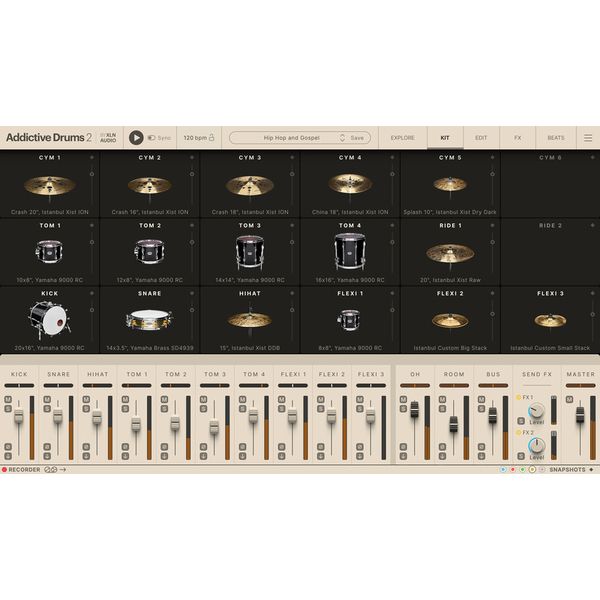The image size is (600, 600).
Task: Click the Hihat cymbal image
Action: click(249, 320)
